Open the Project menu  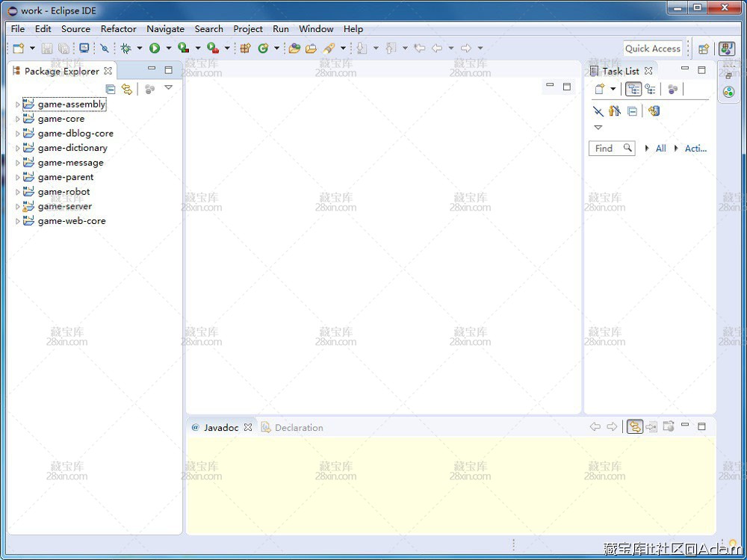coord(248,29)
